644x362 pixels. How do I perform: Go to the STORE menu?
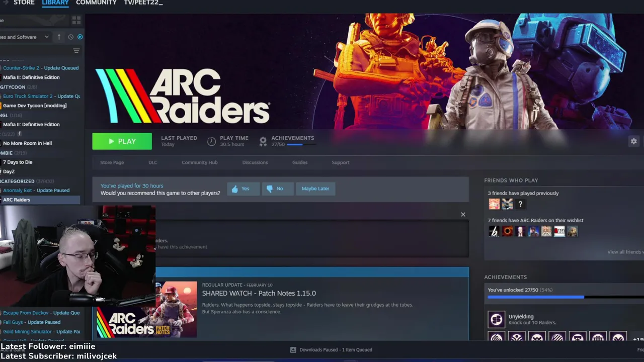click(x=24, y=3)
